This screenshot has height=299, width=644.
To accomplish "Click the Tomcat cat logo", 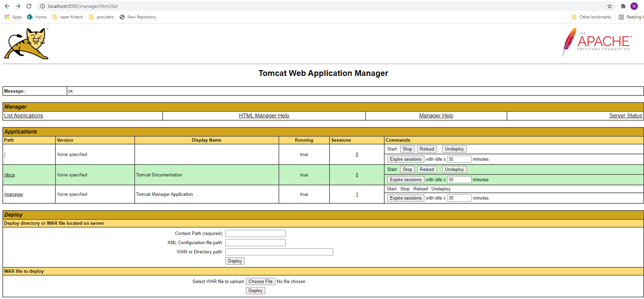I will pos(27,44).
